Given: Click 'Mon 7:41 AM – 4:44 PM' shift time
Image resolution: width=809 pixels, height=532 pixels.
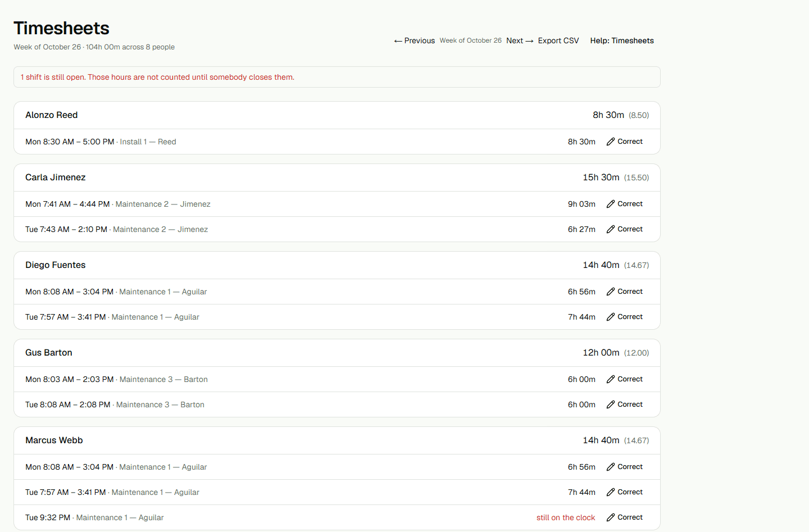Looking at the screenshot, I should tap(67, 204).
